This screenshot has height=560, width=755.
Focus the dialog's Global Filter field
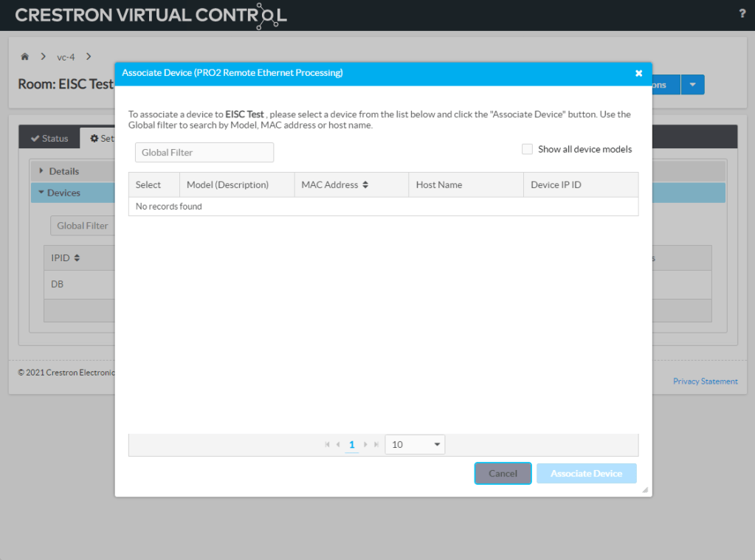point(204,153)
